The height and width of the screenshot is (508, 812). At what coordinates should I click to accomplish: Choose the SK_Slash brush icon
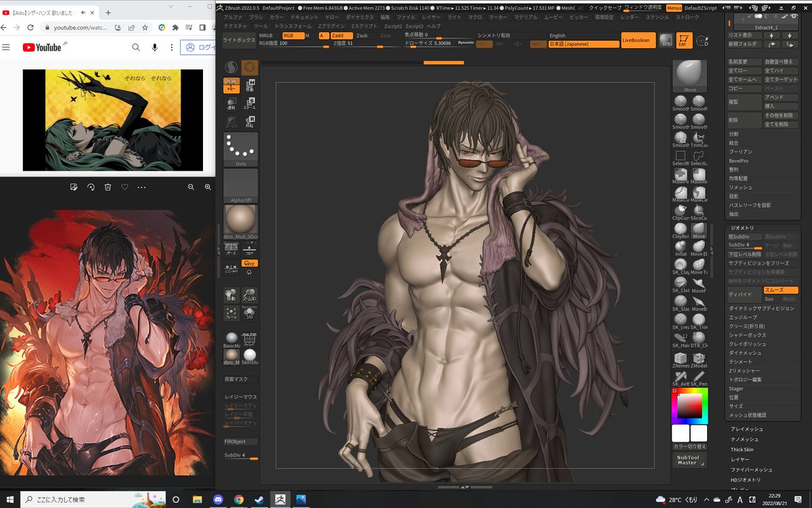click(x=681, y=303)
